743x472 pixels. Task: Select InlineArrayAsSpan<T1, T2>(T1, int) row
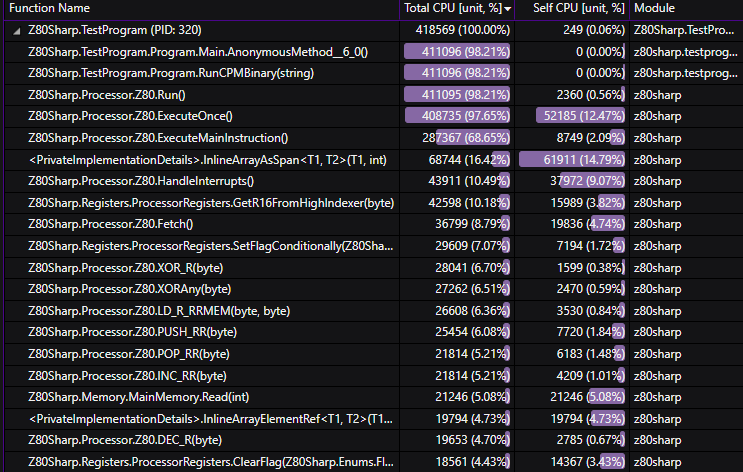[x=372, y=160]
